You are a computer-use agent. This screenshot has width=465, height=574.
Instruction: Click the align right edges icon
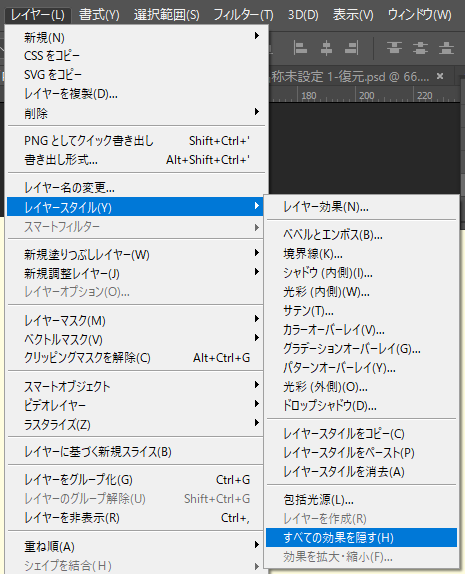[x=351, y=48]
